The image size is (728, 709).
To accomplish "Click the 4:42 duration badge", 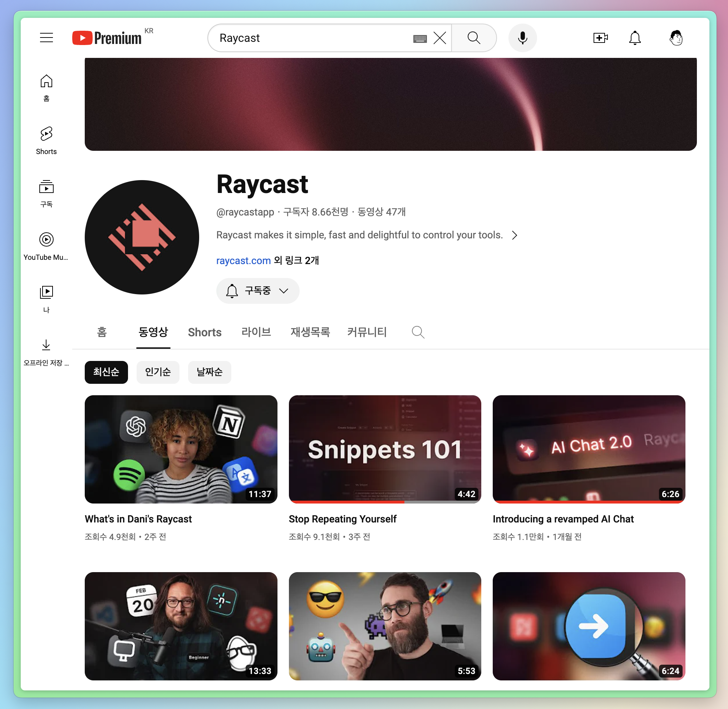I will pos(467,494).
